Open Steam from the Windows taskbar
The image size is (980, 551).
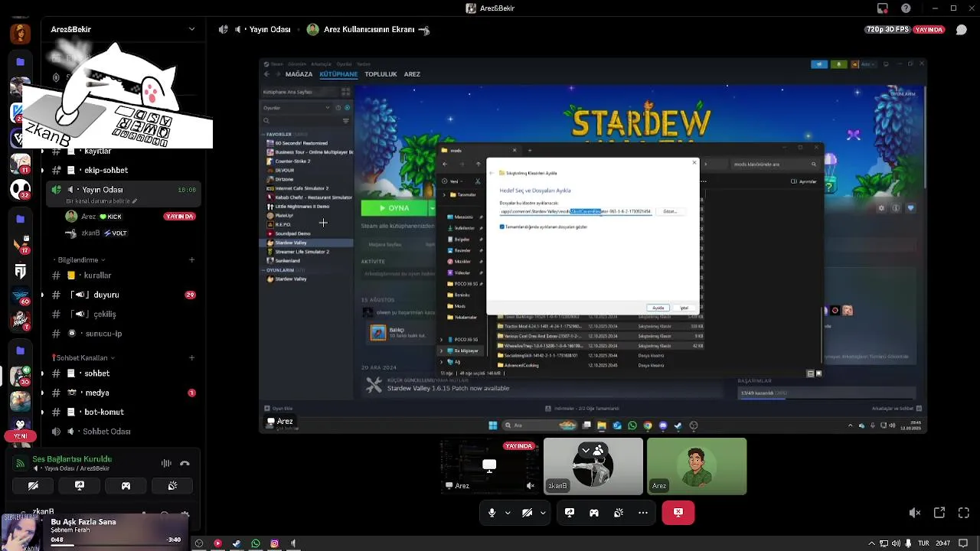point(237,543)
